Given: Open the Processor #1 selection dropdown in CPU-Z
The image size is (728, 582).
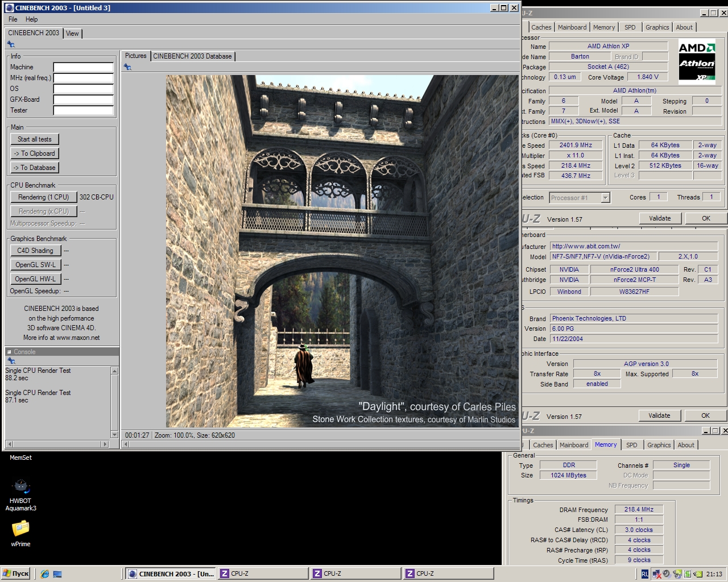Looking at the screenshot, I should [605, 198].
